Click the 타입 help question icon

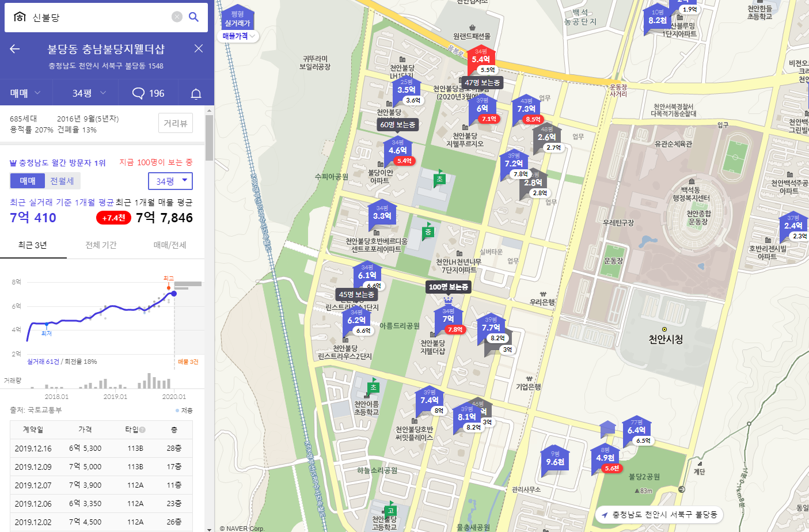pos(142,430)
